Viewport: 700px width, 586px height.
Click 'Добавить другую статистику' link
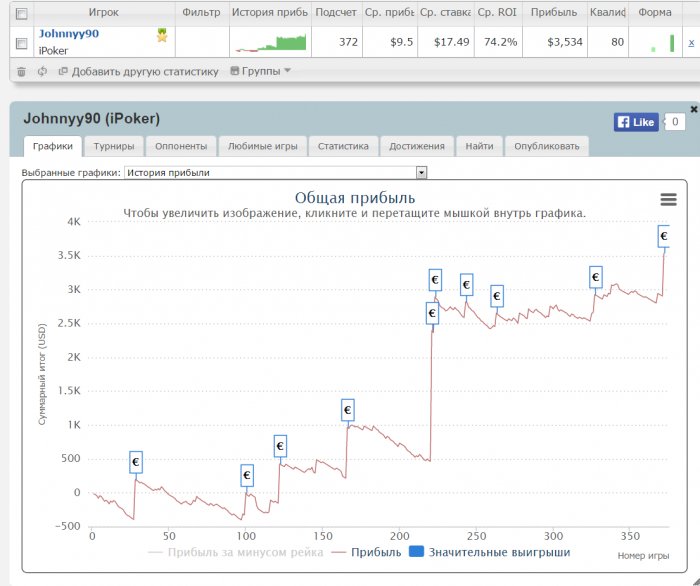coord(145,71)
